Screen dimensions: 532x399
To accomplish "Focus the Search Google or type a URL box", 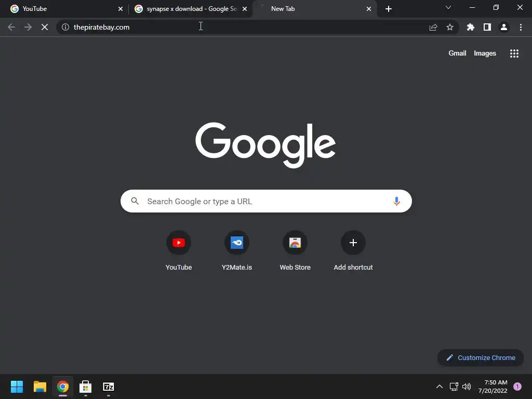I will [x=267, y=201].
